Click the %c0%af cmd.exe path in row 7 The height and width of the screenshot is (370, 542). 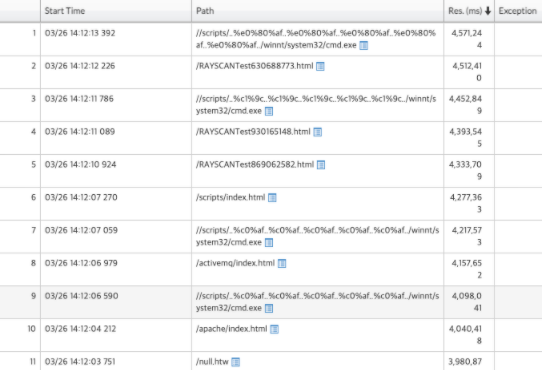pyautogui.click(x=317, y=236)
